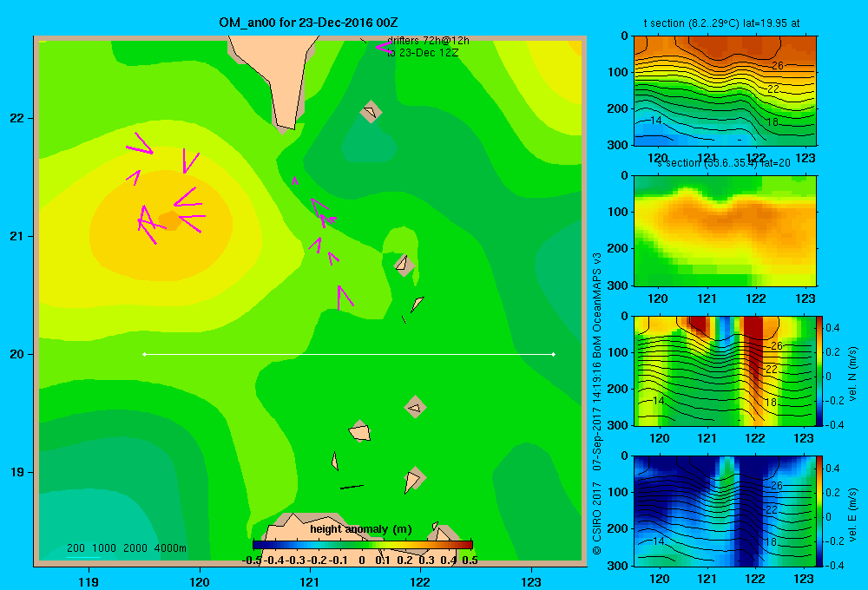Click the west end marker of white section line

coord(144,354)
